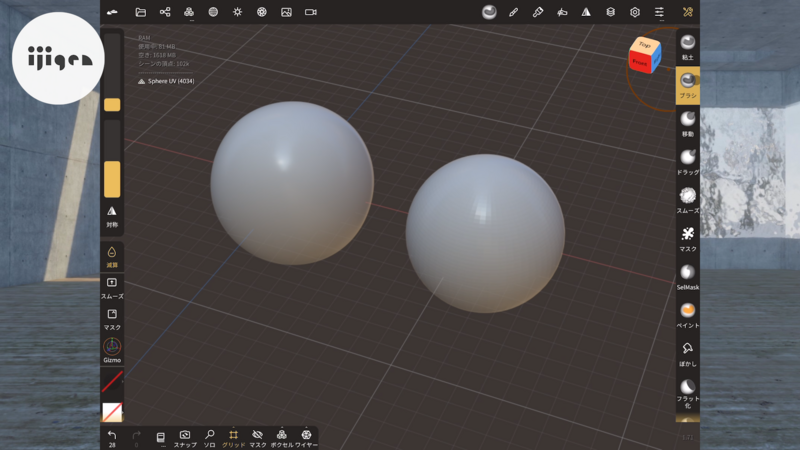Screen dimensions: 800x450
Task: Open the Background image menu
Action: tap(286, 12)
